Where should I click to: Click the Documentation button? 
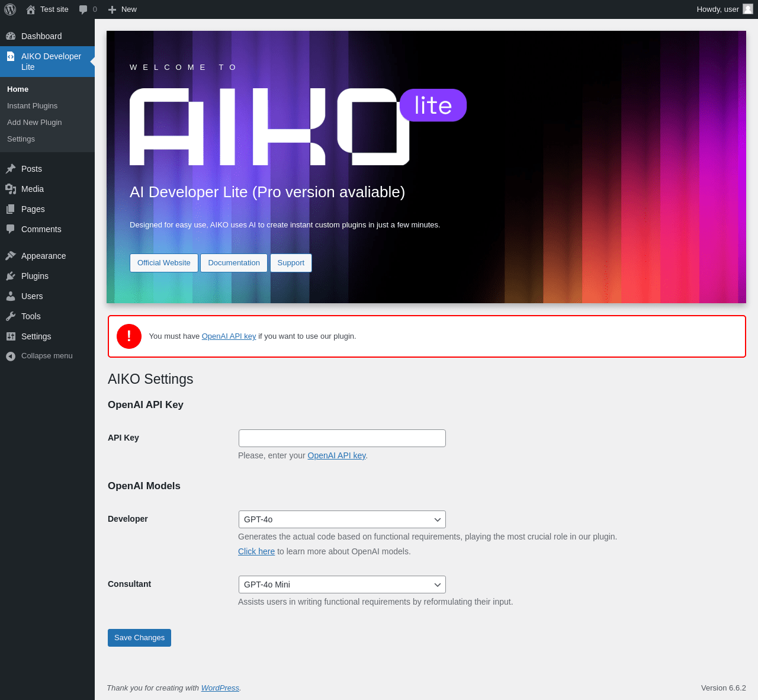(234, 263)
